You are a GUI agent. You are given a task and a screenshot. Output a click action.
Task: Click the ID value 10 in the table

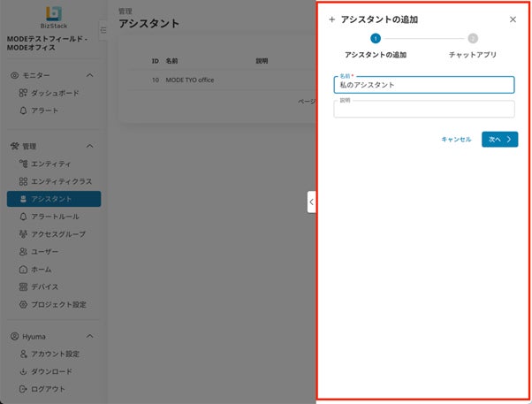pos(155,80)
